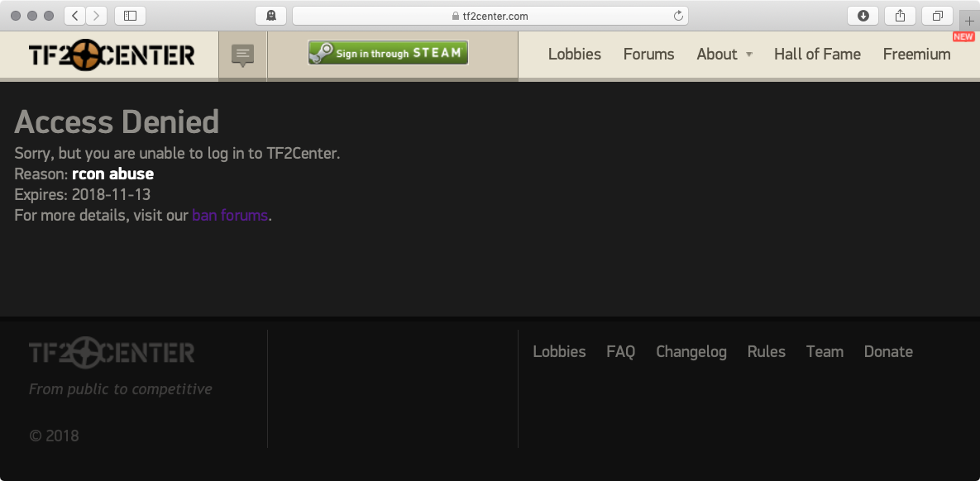Go back using Safari's back arrow
Viewport: 980px width, 481px height.
click(75, 16)
